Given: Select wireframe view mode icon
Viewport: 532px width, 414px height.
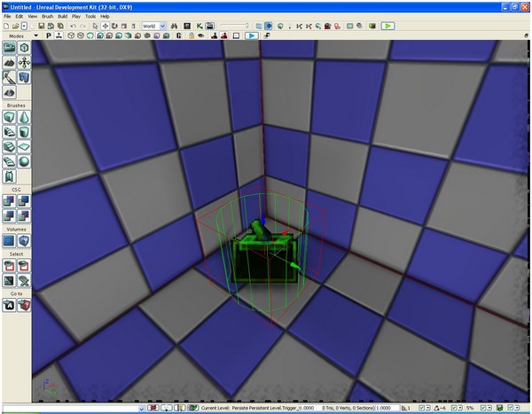Looking at the screenshot, I should pyautogui.click(x=81, y=35).
